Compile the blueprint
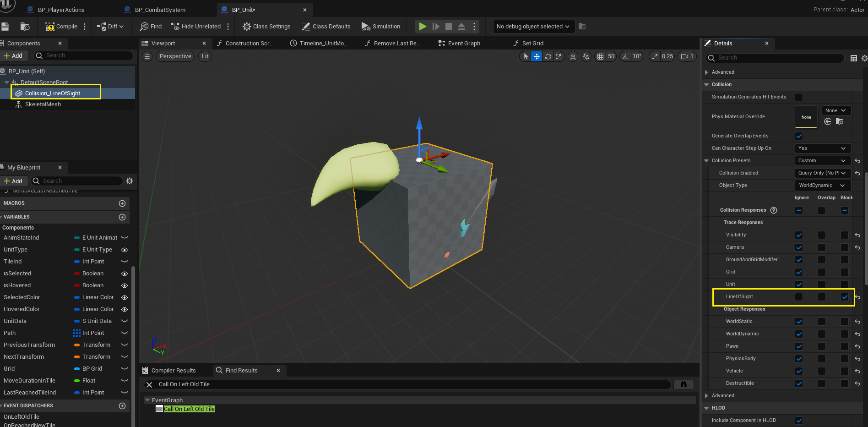Image resolution: width=868 pixels, height=427 pixels. 61,27
